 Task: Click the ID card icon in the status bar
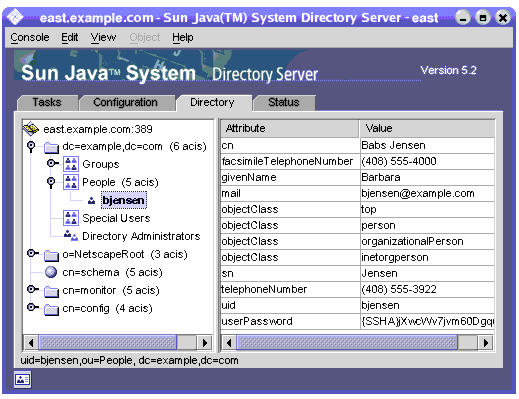click(x=22, y=379)
